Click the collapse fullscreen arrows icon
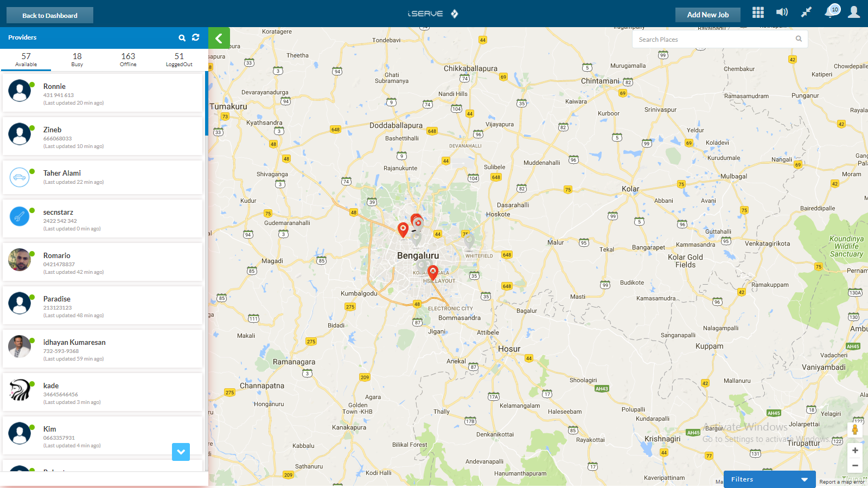The image size is (868, 488). pos(807,12)
